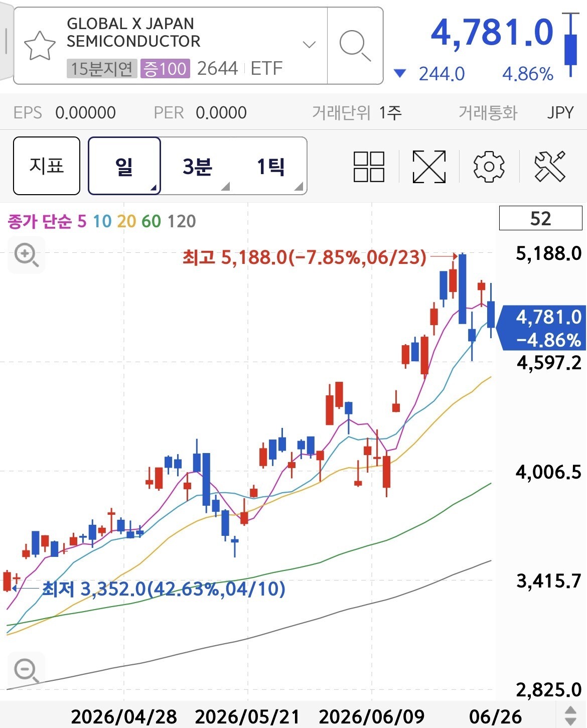This screenshot has height=728, width=587.
Task: Click the current price tag 4,781.0 on axis
Action: pos(542,328)
